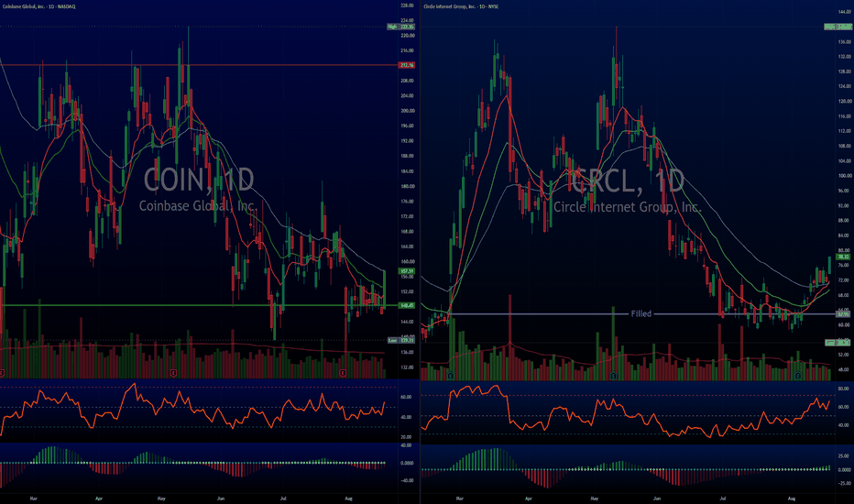Image resolution: width=854 pixels, height=504 pixels.
Task: Open the first event marker on the CRCL chart
Action: 451,376
